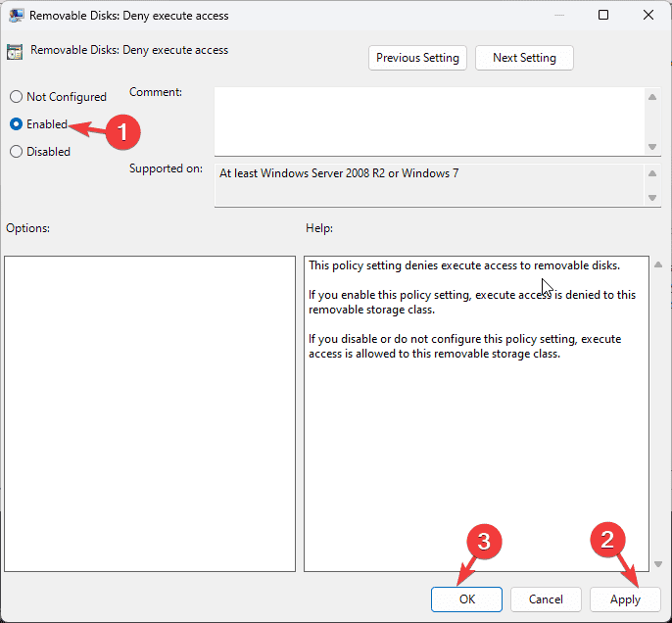Click the help paragraph starting 'If you enable this policy'
The height and width of the screenshot is (623, 672).
tap(472, 302)
